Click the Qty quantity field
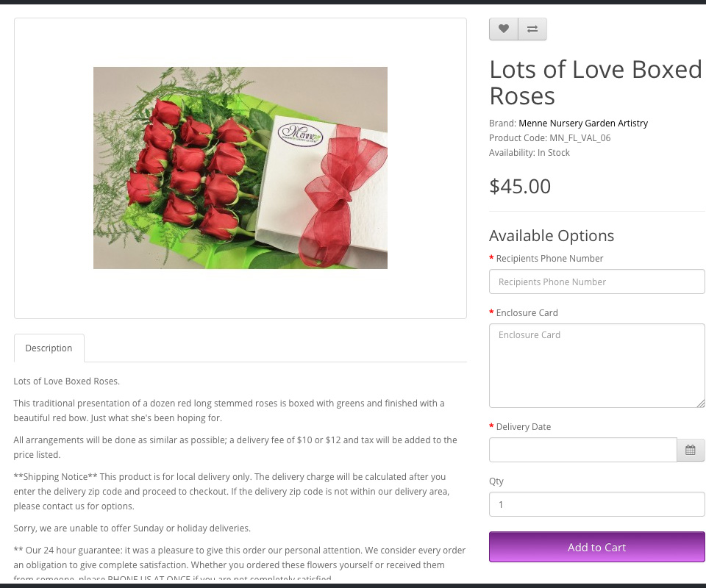This screenshot has height=588, width=706. click(596, 504)
